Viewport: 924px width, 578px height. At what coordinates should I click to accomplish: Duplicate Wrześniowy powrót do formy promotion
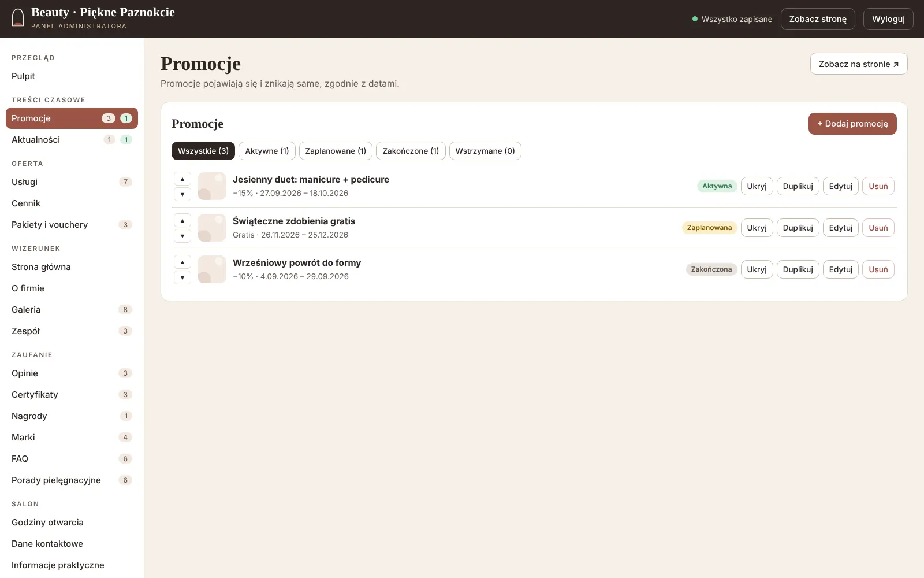pyautogui.click(x=798, y=269)
